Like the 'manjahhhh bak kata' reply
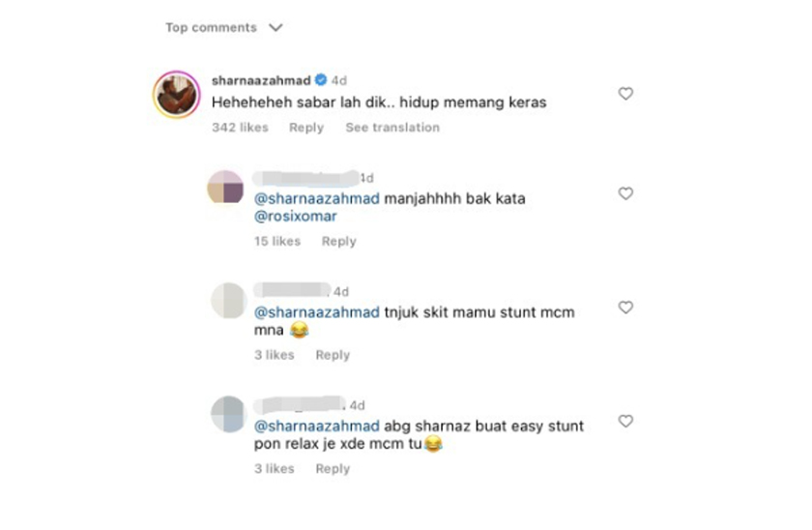This screenshot has height=530, width=812. click(x=625, y=193)
